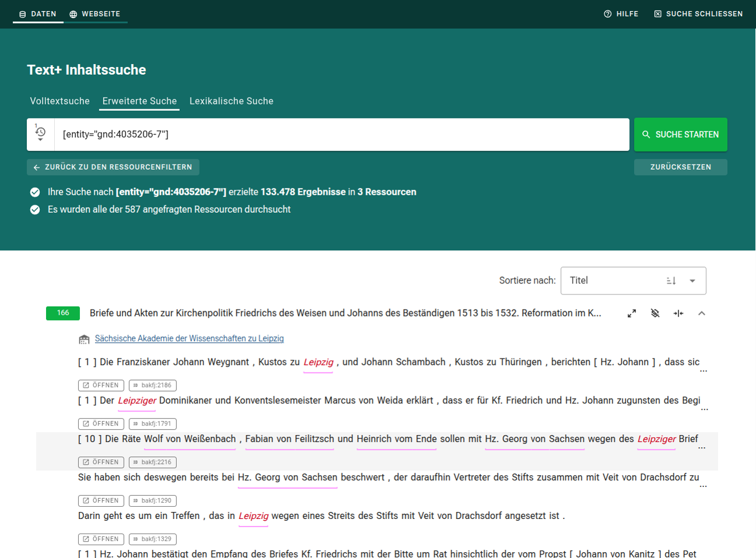Click the bakfj:2186 identifier chip
The image size is (756, 558).
coord(152,385)
